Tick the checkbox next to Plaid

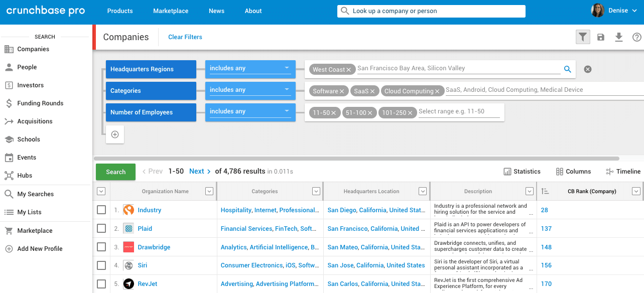click(101, 228)
